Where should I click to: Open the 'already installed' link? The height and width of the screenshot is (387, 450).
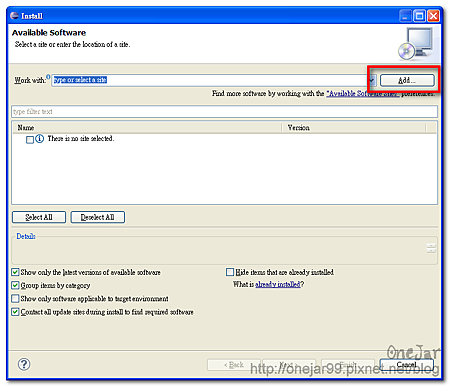[278, 284]
